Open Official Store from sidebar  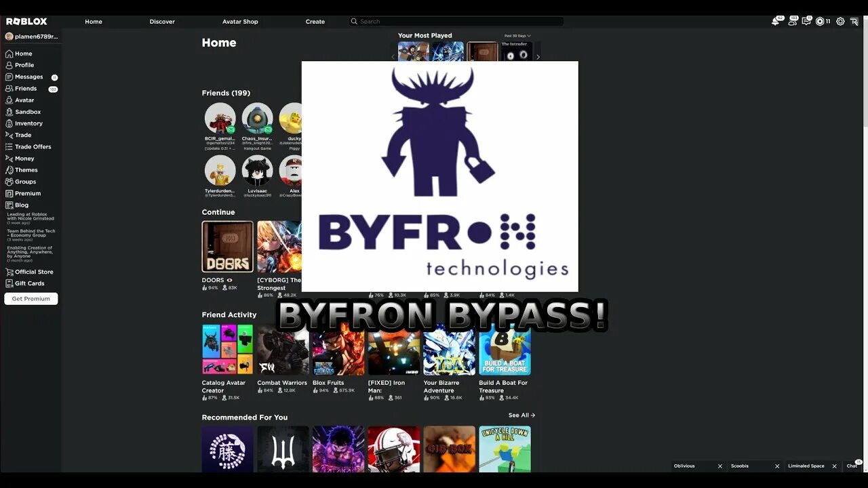[31, 272]
